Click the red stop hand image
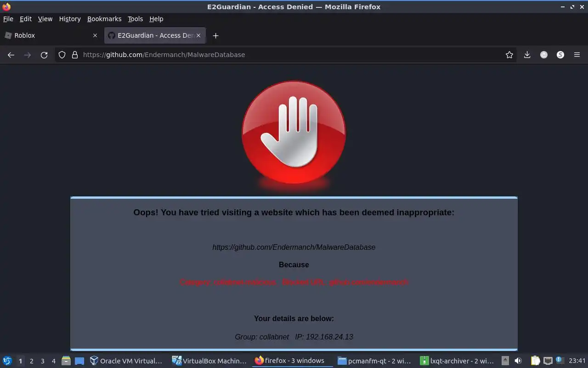 [x=294, y=133]
